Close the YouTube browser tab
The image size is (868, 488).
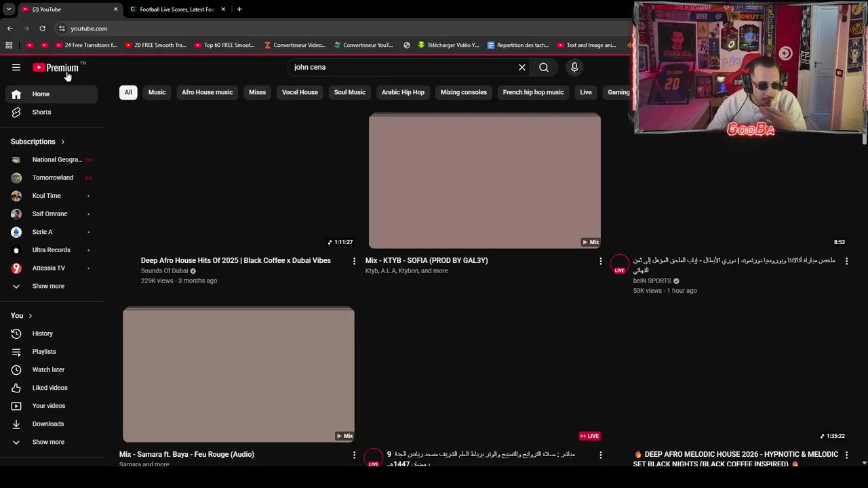pyautogui.click(x=115, y=9)
